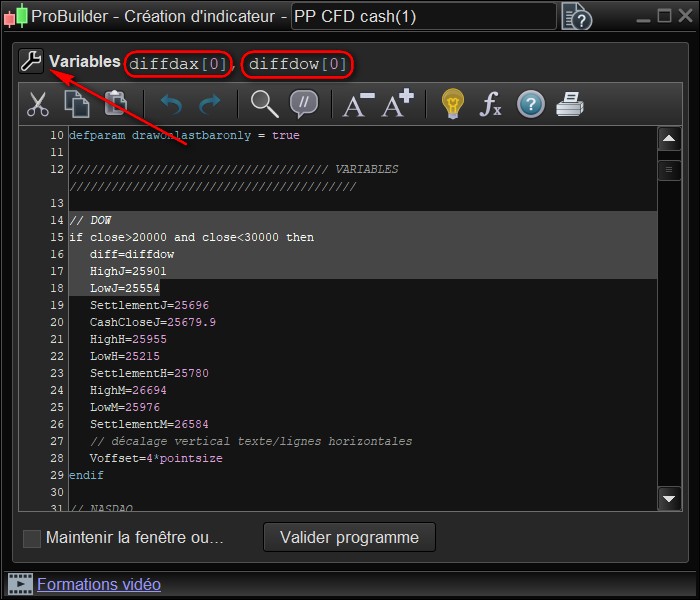Undo last edit with the back arrow
This screenshot has width=700, height=600.
point(171,104)
